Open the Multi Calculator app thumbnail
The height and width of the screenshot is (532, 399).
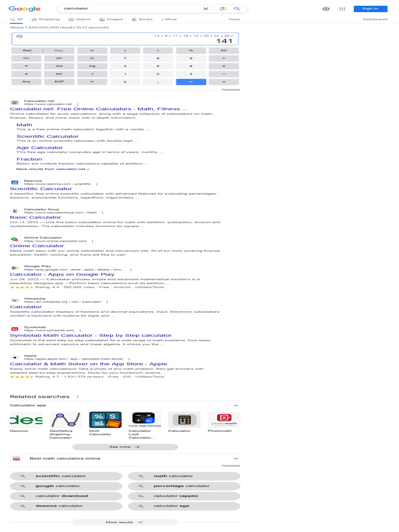coord(105,420)
